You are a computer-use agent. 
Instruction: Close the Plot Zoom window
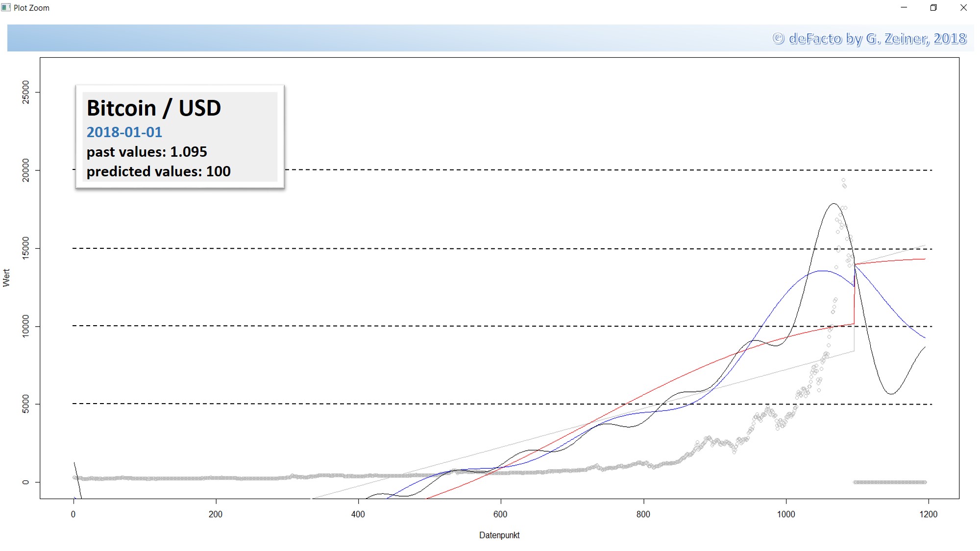point(963,7)
